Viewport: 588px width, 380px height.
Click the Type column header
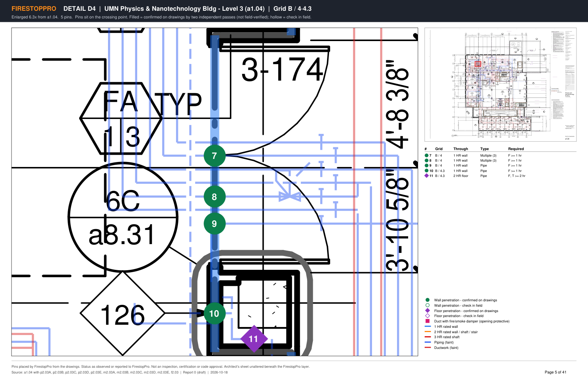tap(485, 149)
